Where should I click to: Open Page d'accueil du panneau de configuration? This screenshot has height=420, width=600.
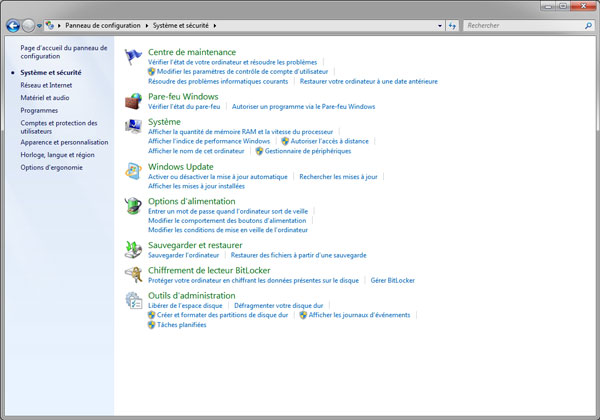tap(64, 52)
